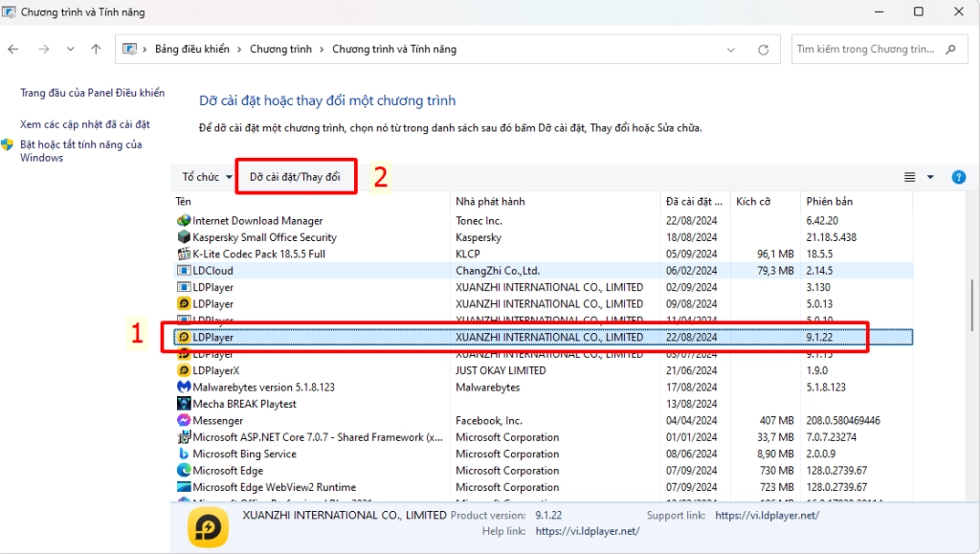Click the back navigation arrow

tap(13, 49)
